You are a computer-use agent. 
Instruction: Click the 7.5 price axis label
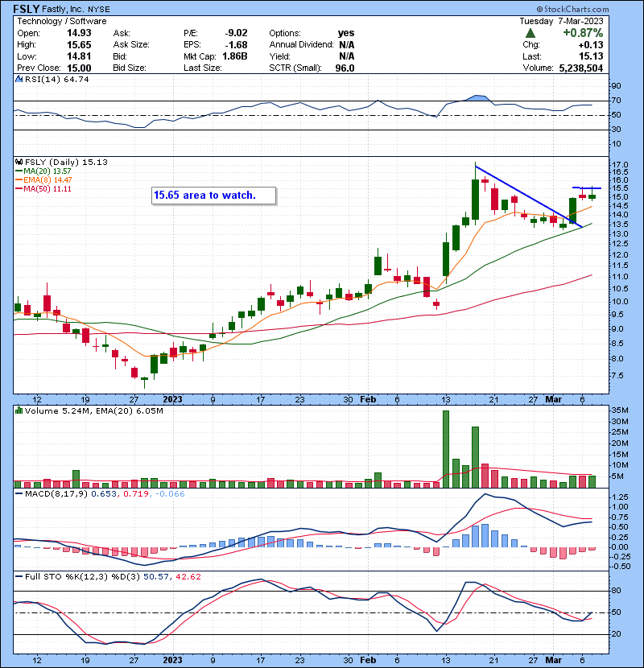(618, 376)
